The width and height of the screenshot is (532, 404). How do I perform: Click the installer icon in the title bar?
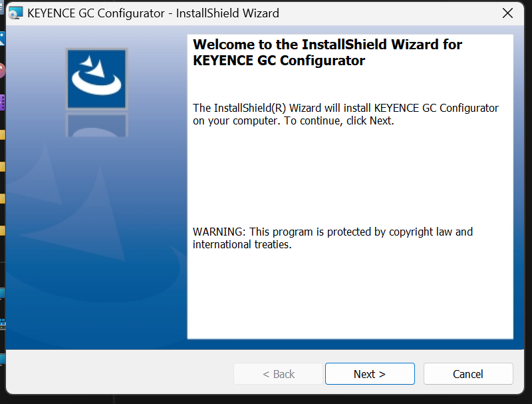point(15,13)
